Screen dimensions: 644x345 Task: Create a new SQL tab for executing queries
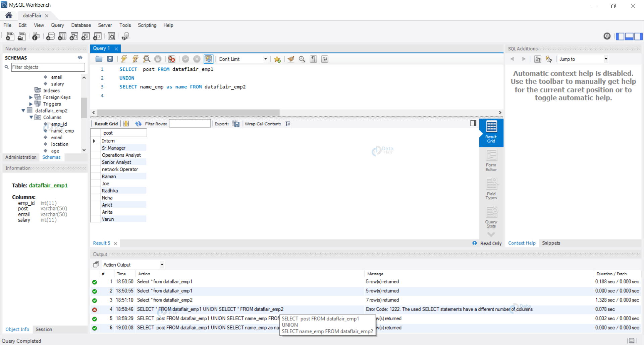(x=10, y=36)
